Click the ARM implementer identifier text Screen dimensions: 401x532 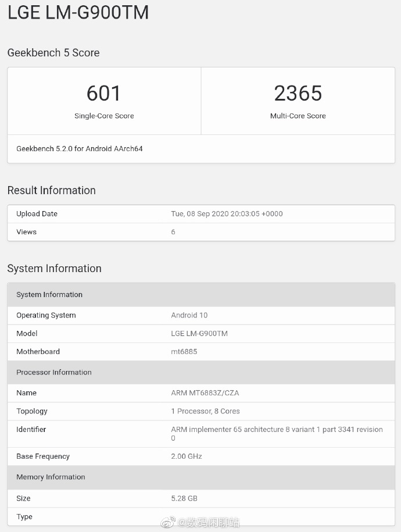(x=277, y=430)
